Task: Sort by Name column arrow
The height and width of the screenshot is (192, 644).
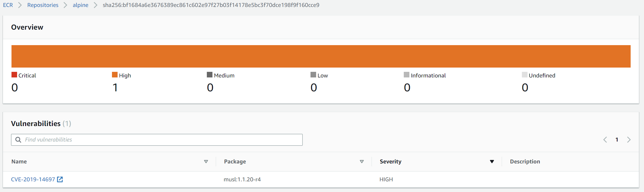Action: pyautogui.click(x=206, y=162)
